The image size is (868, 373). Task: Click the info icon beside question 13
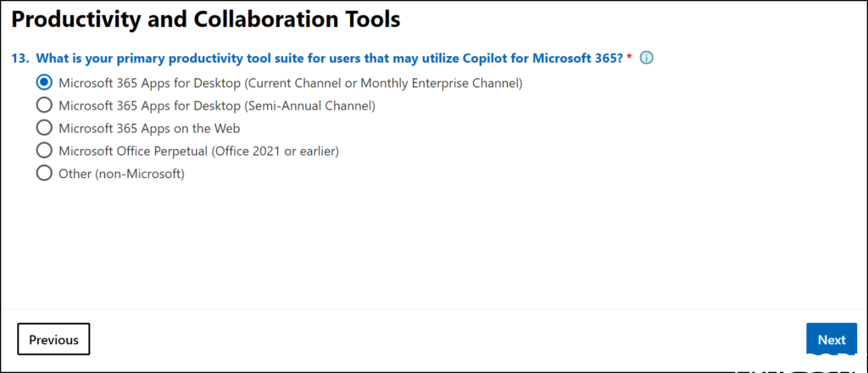[x=647, y=58]
